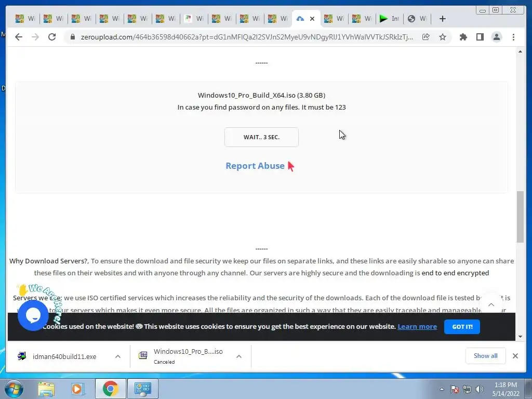The height and width of the screenshot is (399, 532).
Task: Open the Extensions puzzle icon
Action: [x=463, y=37]
